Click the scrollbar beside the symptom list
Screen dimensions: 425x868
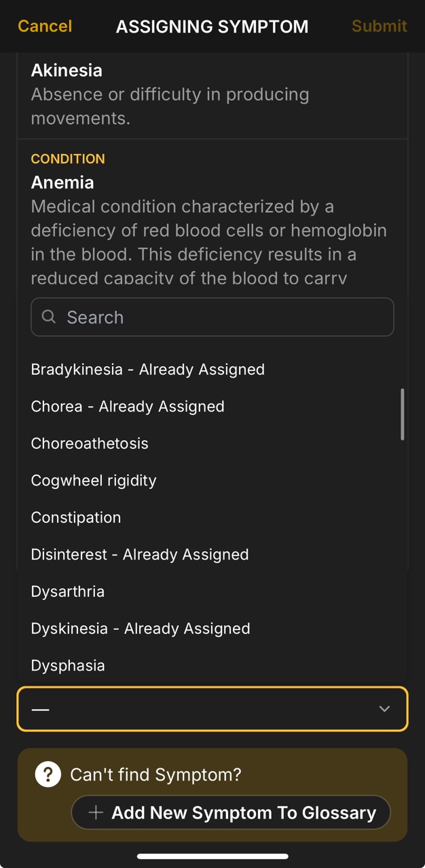click(x=404, y=414)
